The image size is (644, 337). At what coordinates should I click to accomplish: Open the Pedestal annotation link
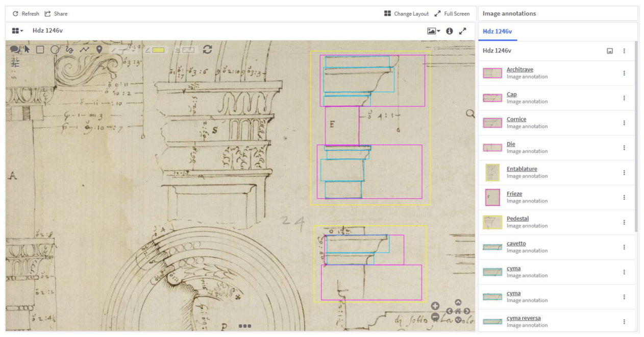click(x=518, y=219)
